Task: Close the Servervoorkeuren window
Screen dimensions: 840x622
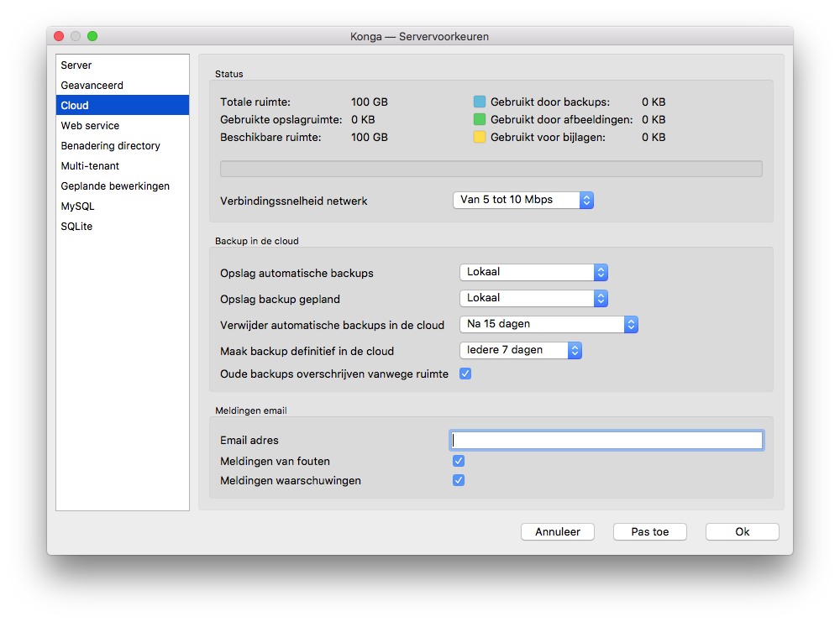Action: click(x=59, y=36)
